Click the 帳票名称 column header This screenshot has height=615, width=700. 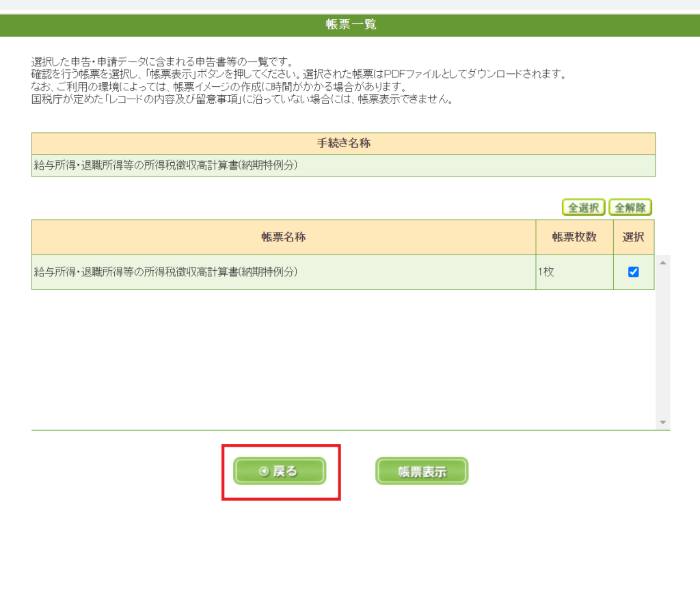(283, 237)
